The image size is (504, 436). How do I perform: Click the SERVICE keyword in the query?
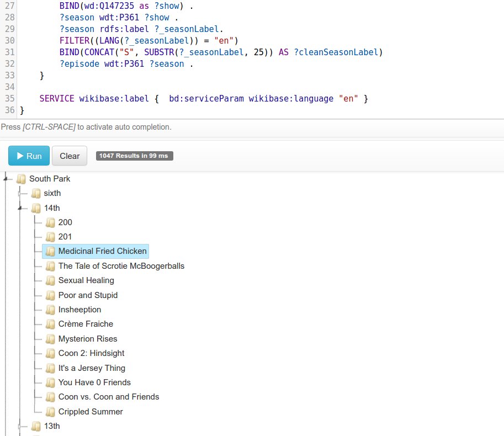pyautogui.click(x=57, y=98)
